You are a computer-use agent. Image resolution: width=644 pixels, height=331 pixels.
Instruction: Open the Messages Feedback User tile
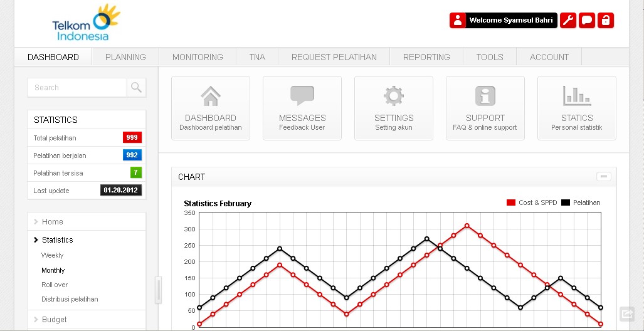pyautogui.click(x=302, y=108)
